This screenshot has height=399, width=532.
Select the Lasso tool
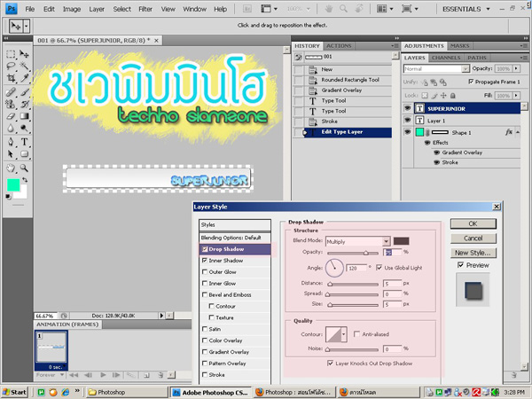click(11, 66)
